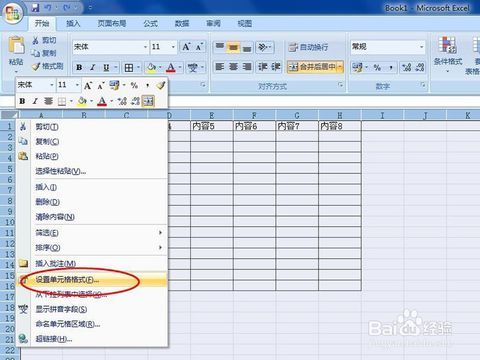Viewport: 480px width, 360px height.
Task: Click mini toolbar Percent Style icon
Action: 134,85
